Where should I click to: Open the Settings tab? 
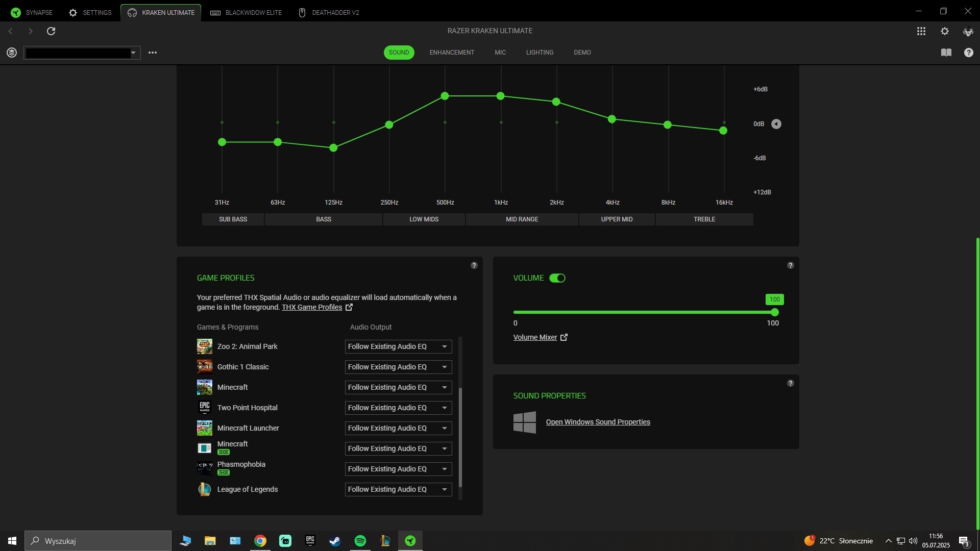tap(90, 12)
